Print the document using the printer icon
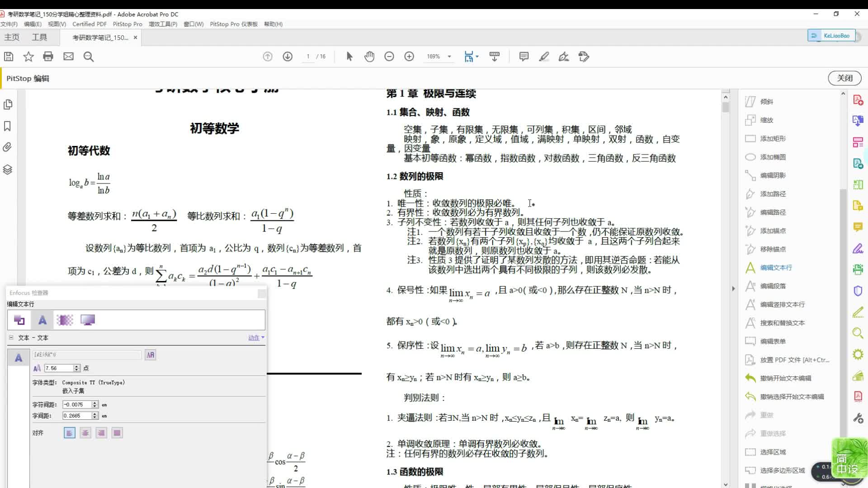The height and width of the screenshot is (488, 868). click(x=48, y=56)
